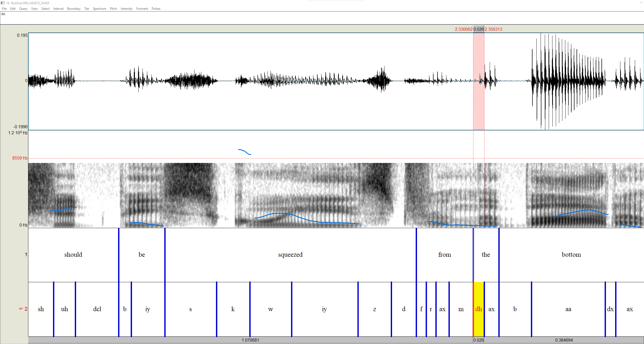Open the Spectrum menu

tap(99, 8)
